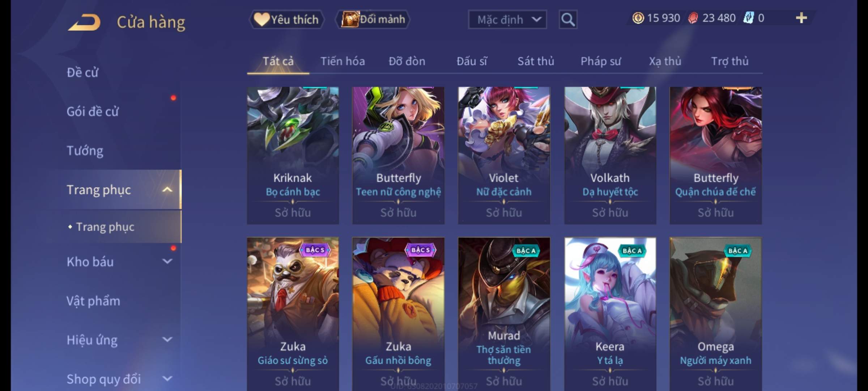Select Keera Y tá lạ skin card
868x391 pixels.
pos(610,314)
